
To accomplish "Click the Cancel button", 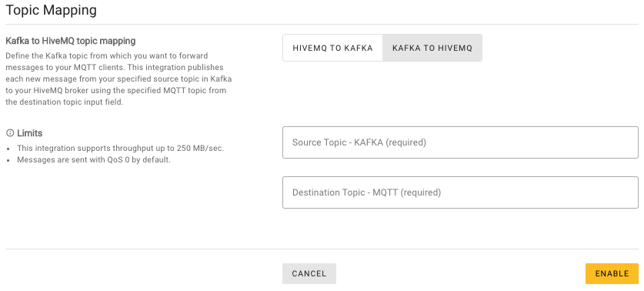I will [x=309, y=273].
